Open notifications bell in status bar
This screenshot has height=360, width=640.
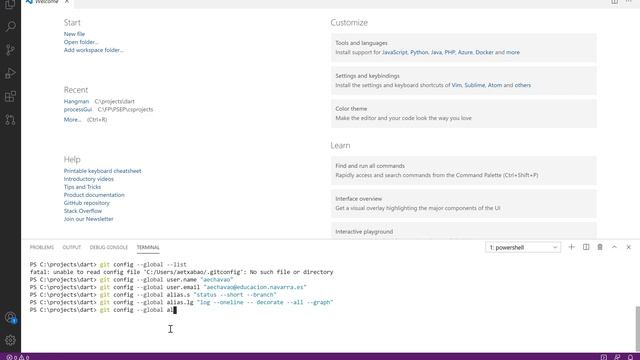click(x=630, y=357)
